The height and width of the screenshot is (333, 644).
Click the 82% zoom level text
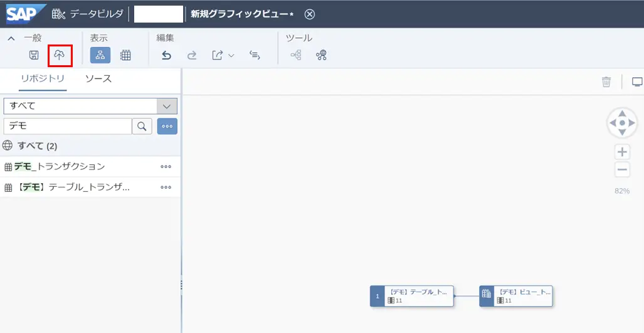(622, 191)
